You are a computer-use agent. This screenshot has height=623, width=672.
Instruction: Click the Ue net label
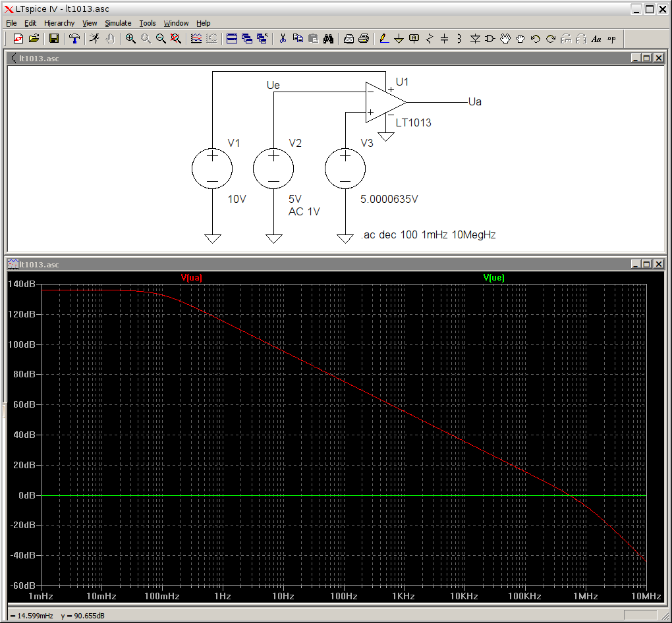pyautogui.click(x=273, y=85)
